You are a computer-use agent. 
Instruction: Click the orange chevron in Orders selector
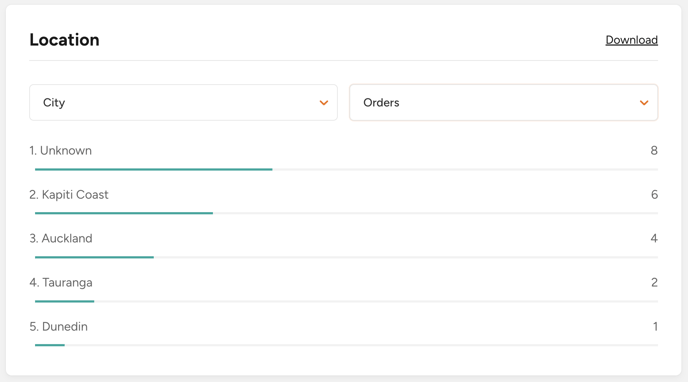pyautogui.click(x=644, y=103)
